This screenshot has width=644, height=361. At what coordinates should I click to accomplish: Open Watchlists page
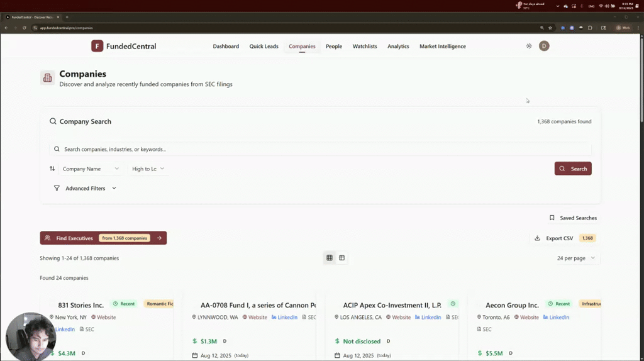(x=365, y=47)
